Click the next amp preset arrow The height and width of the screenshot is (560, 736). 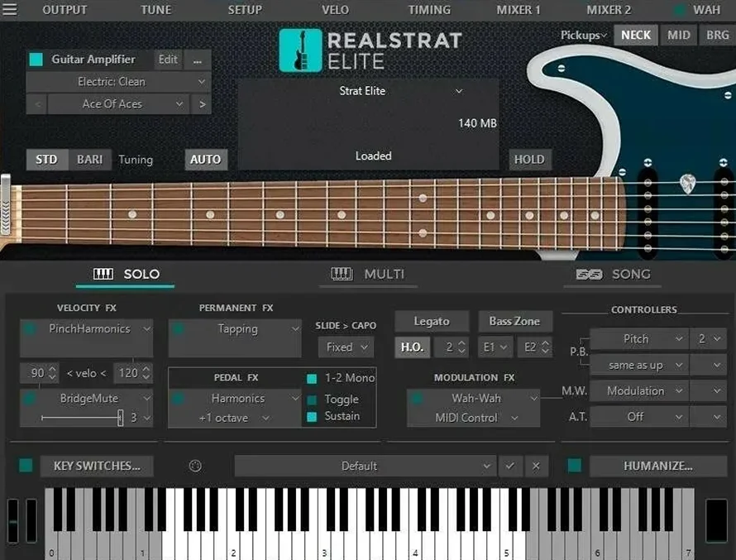[202, 104]
